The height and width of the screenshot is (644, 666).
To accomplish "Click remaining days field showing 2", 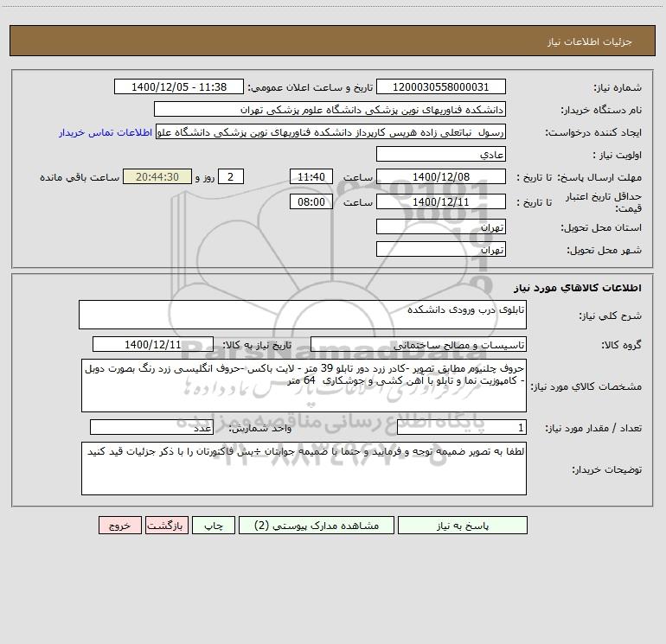I will pyautogui.click(x=231, y=176).
